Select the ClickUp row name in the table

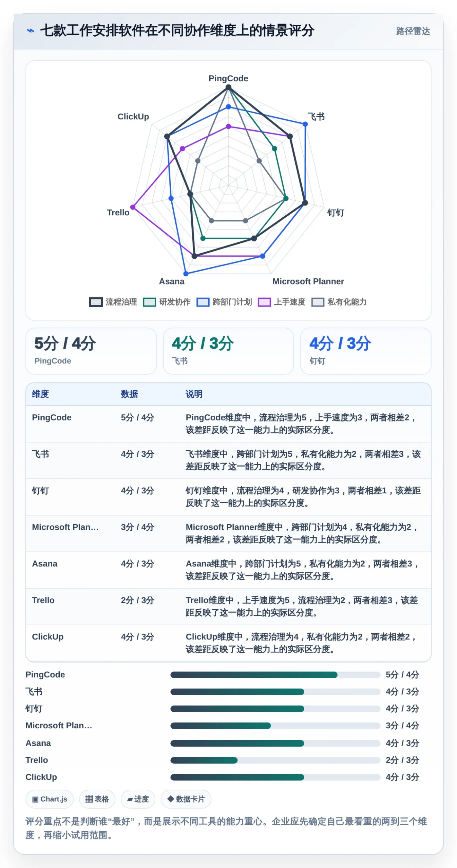pos(47,637)
